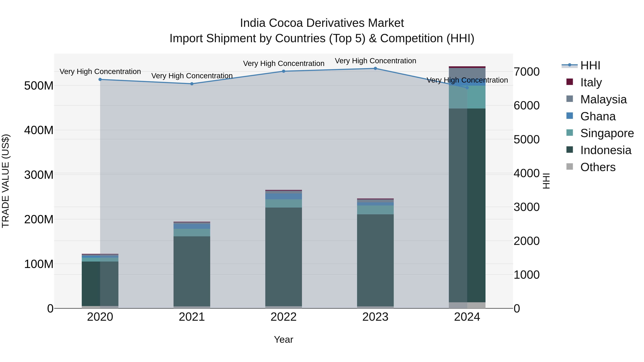Click the Singapore teal legend swatch
This screenshot has width=644, height=362.
tap(570, 133)
